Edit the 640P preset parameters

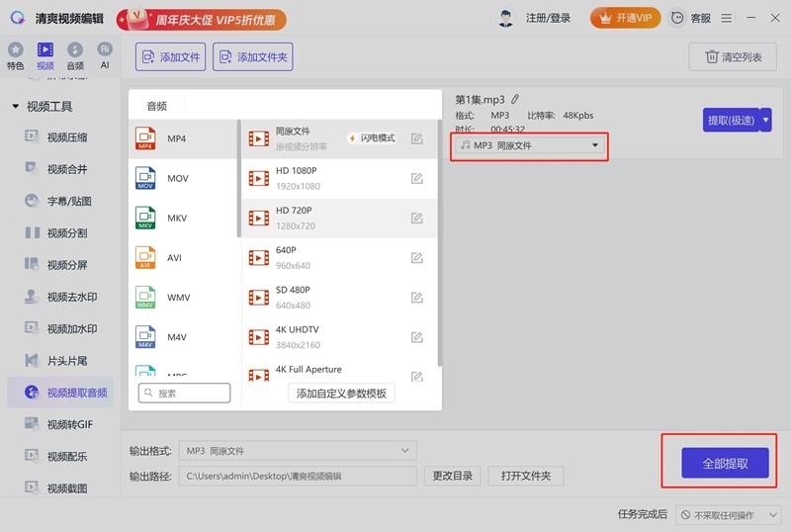tap(416, 258)
